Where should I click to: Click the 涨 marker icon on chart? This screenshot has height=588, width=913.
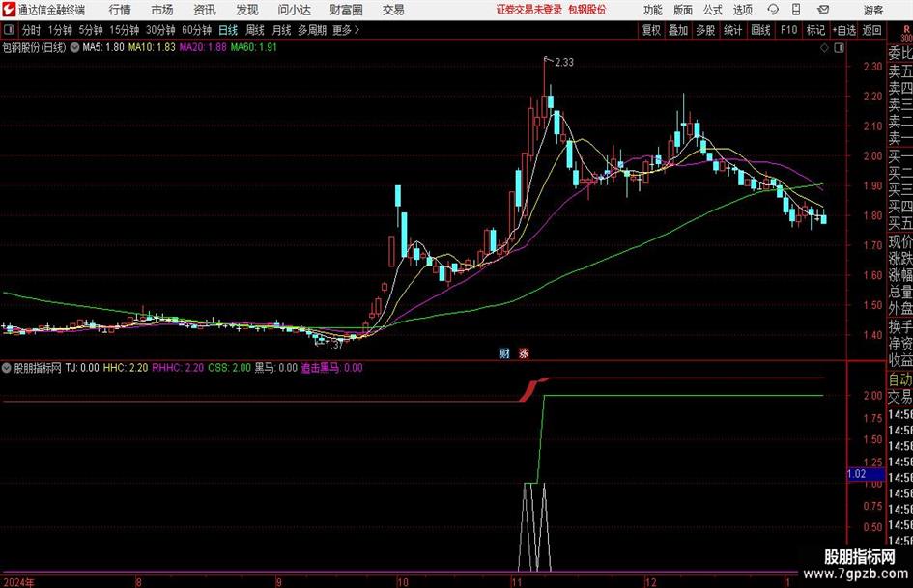pyautogui.click(x=524, y=353)
